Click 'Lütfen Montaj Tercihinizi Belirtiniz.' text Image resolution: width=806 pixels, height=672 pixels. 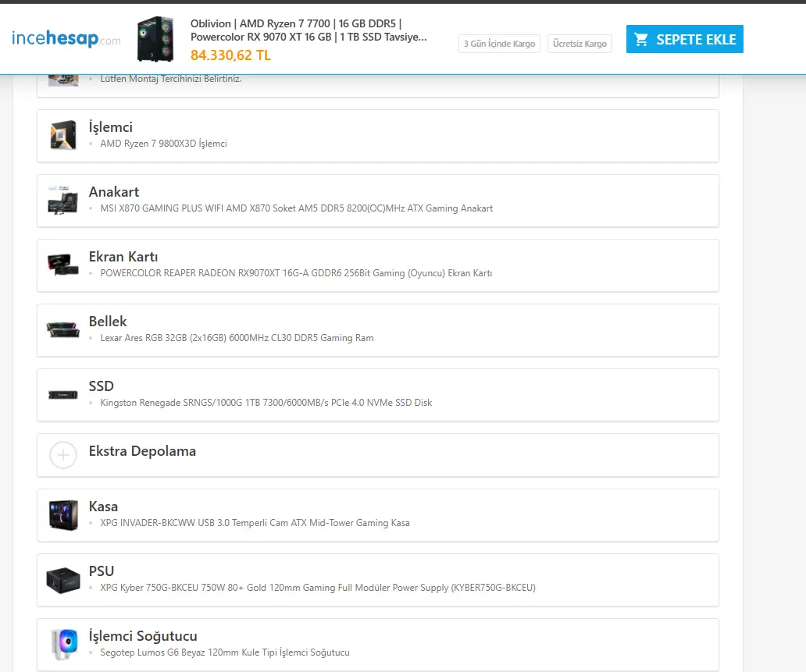[x=171, y=79]
